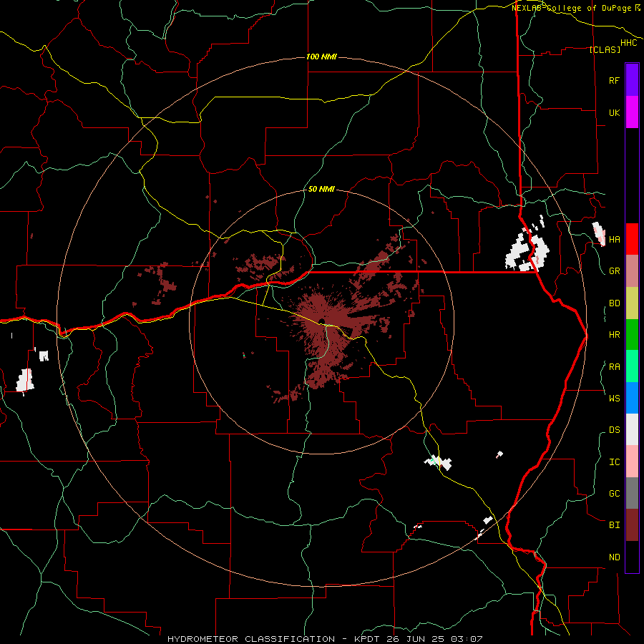This screenshot has width=644, height=644.
Task: Click the GC gray legend swatch
Action: [632, 493]
